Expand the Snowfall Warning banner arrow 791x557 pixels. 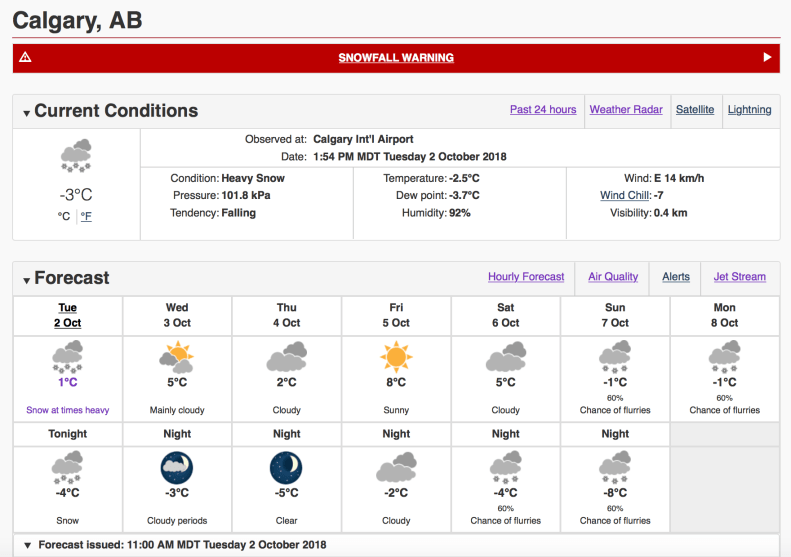coord(767,57)
